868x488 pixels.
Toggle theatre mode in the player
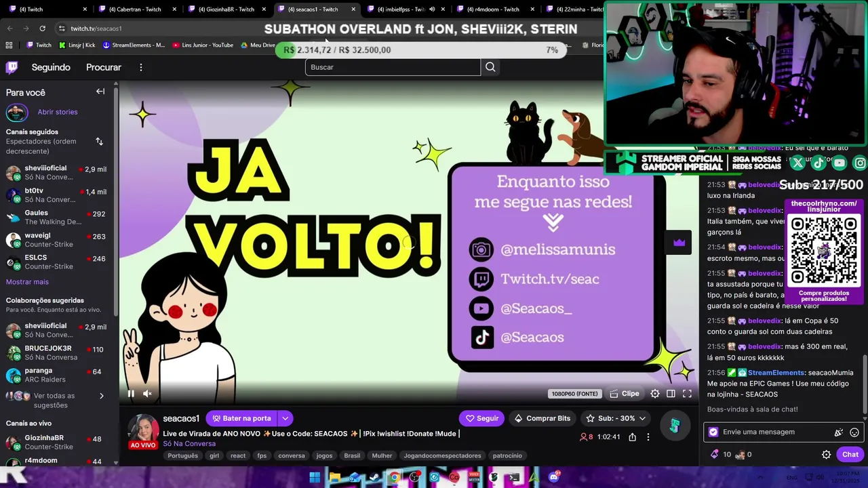click(x=671, y=393)
